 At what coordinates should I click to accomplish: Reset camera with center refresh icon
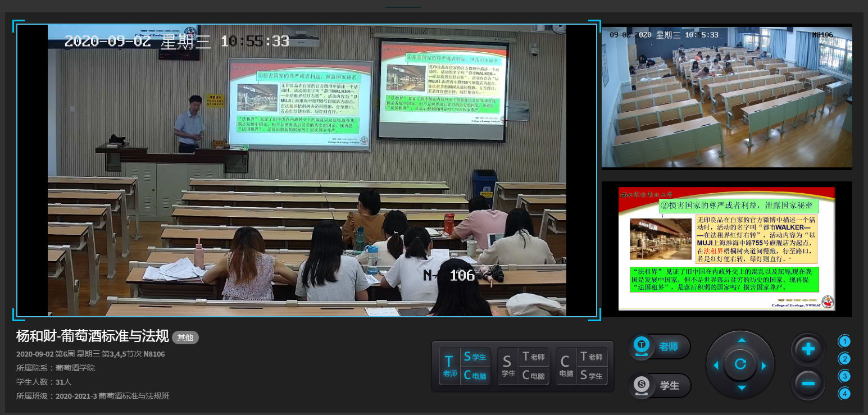[740, 364]
